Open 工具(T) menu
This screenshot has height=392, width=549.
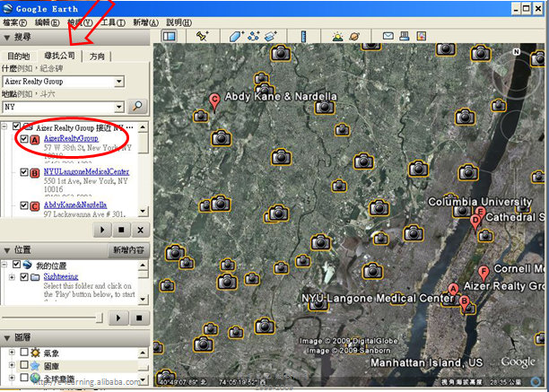pyautogui.click(x=113, y=22)
